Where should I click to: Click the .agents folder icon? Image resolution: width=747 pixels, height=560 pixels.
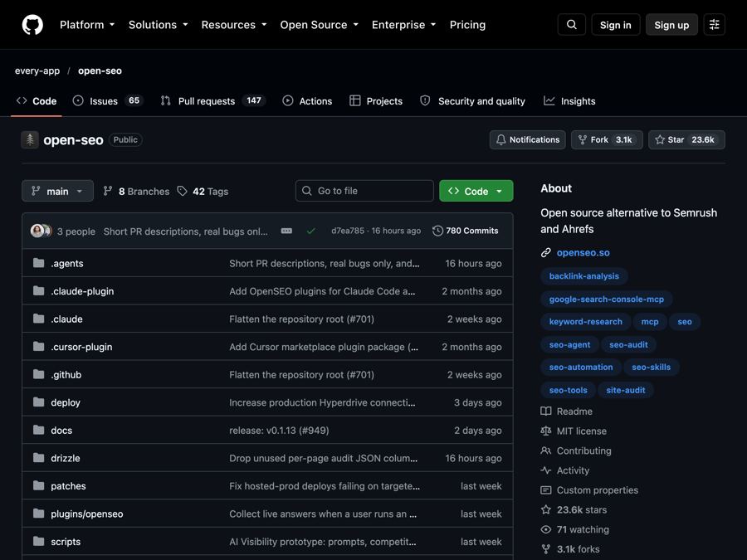point(38,263)
